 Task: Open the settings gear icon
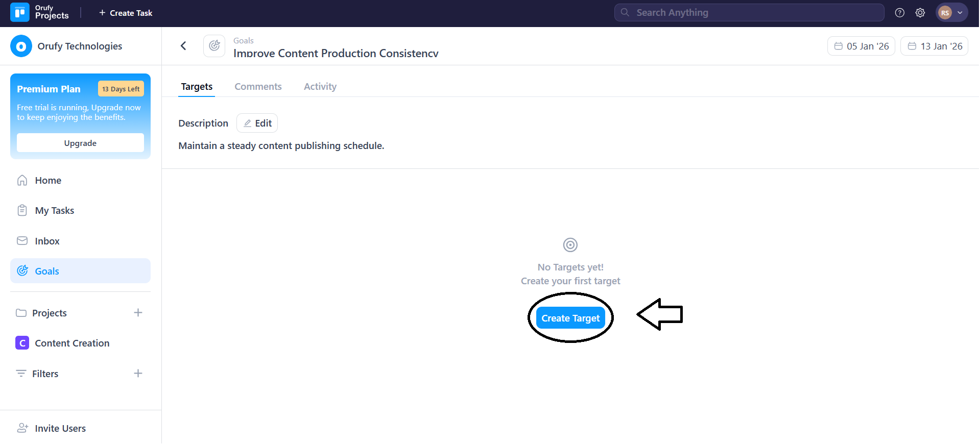920,13
